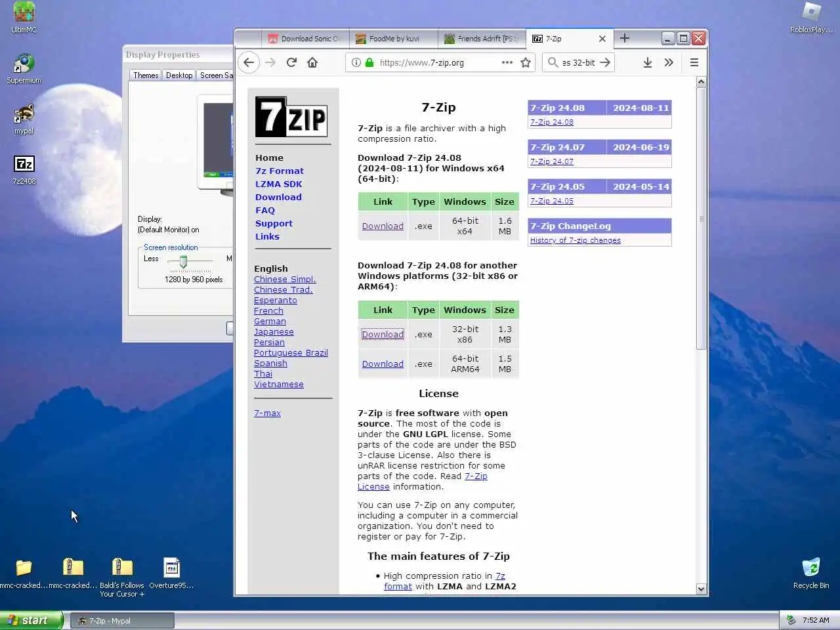Download the 64-bit x64 .exe
Screen dimensions: 840x630
383,226
